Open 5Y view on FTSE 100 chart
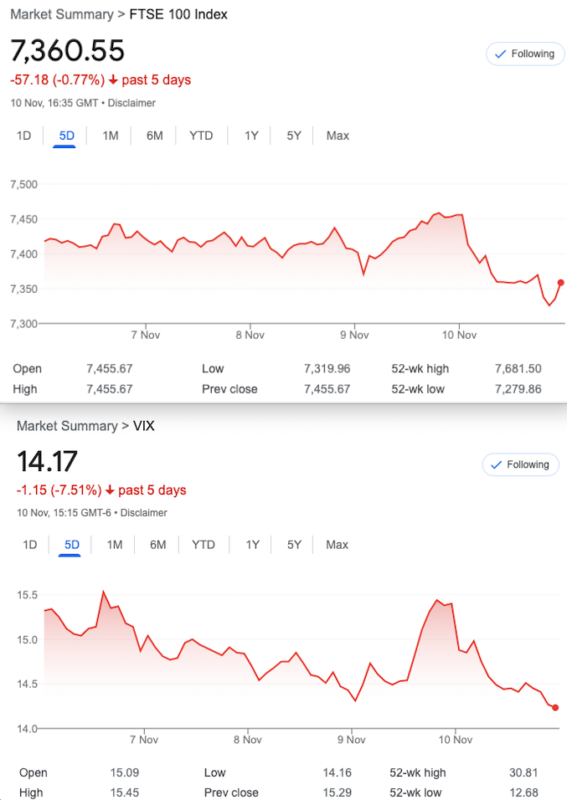This screenshot has height=800, width=567. tap(294, 136)
